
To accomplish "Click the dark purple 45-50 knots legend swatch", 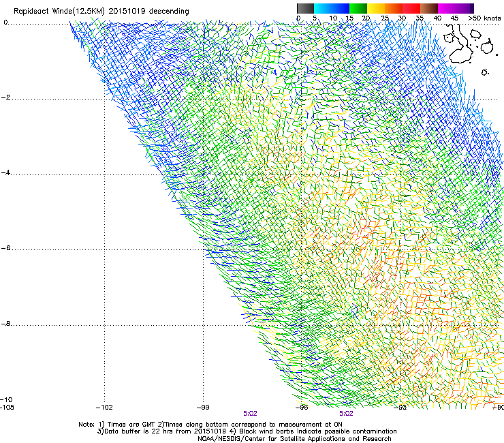I will (x=464, y=8).
